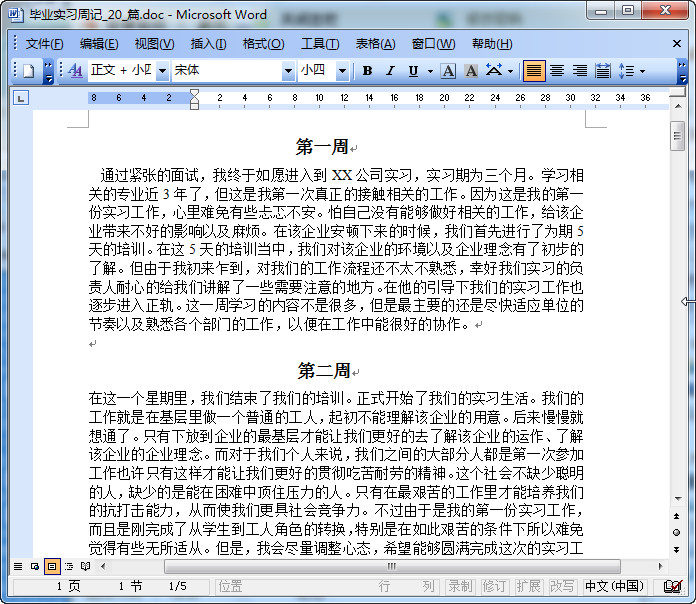The image size is (696, 604).
Task: Apply Character Shading (shaded A) icon
Action: pos(471,71)
